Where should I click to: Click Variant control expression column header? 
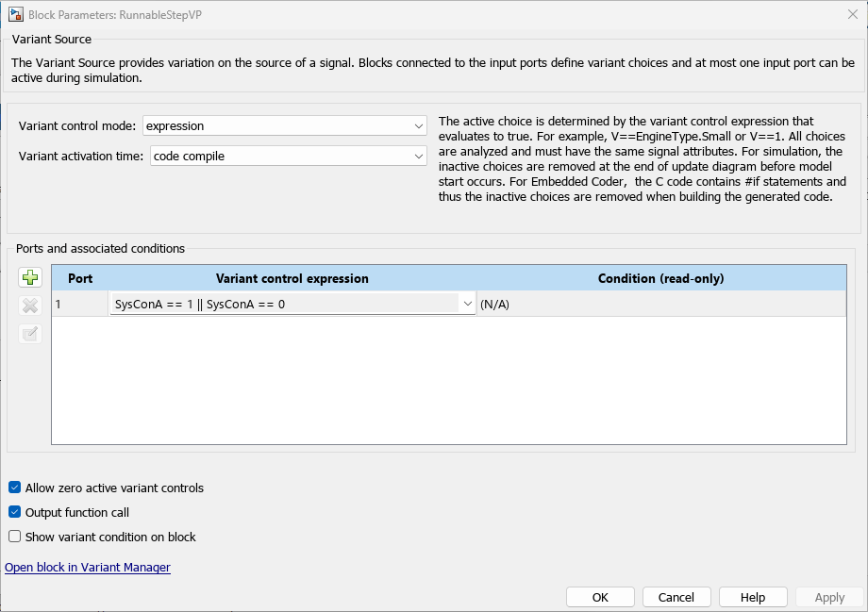pos(292,278)
